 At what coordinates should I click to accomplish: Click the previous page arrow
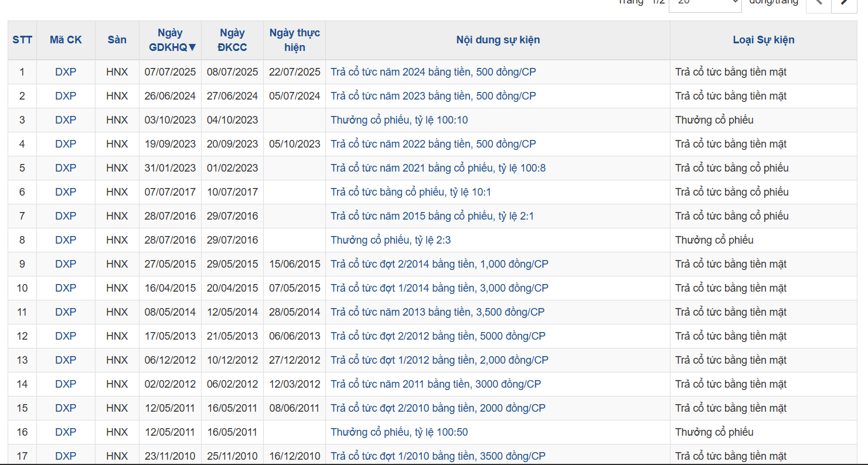coord(818,3)
